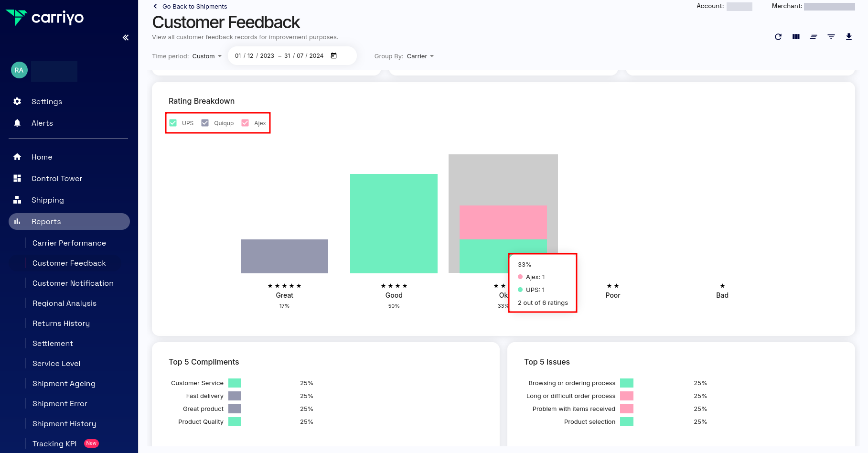Click the 'Great product' label
868x453 pixels.
click(203, 409)
